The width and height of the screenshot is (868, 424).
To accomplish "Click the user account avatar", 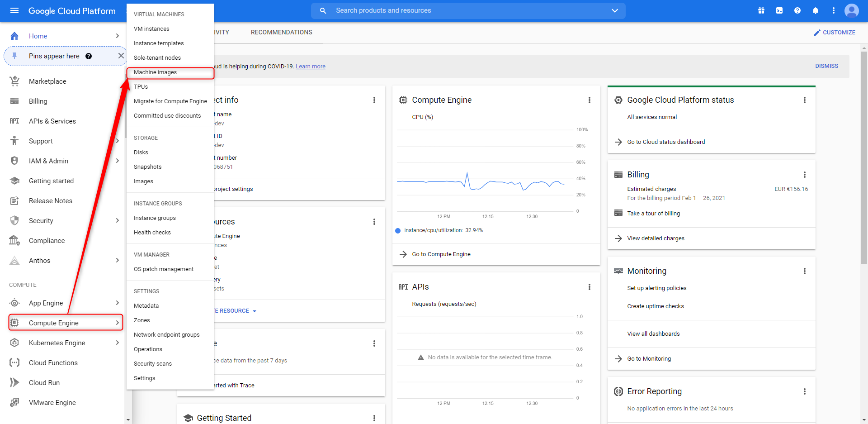I will point(852,10).
